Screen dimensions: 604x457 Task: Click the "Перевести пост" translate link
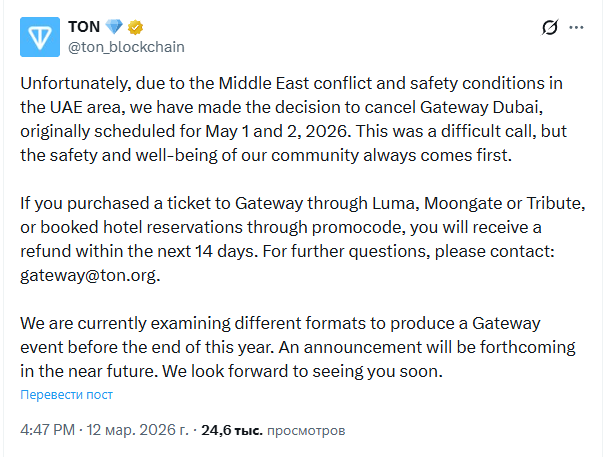pos(67,395)
